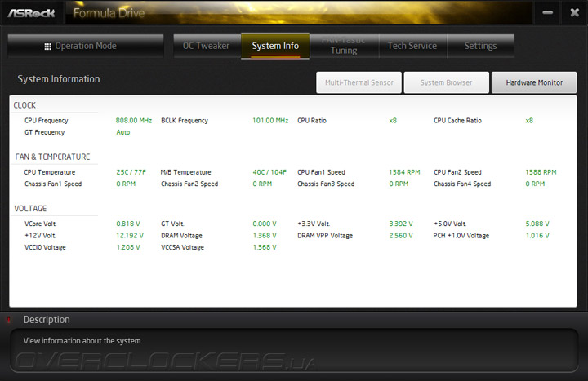This screenshot has height=381, width=588.
Task: Click the ASRock logo
Action: click(32, 13)
